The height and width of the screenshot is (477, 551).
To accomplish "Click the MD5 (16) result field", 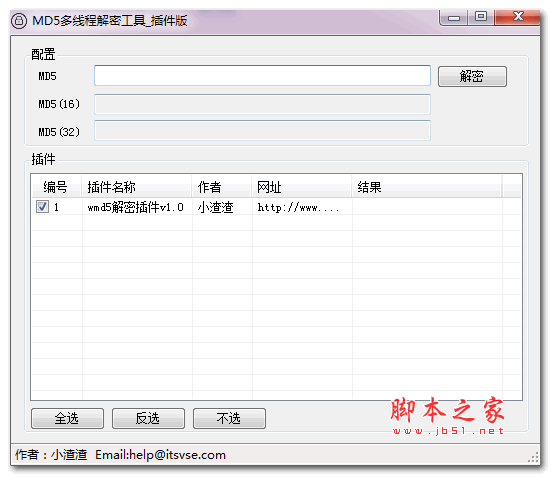I will 262,104.
